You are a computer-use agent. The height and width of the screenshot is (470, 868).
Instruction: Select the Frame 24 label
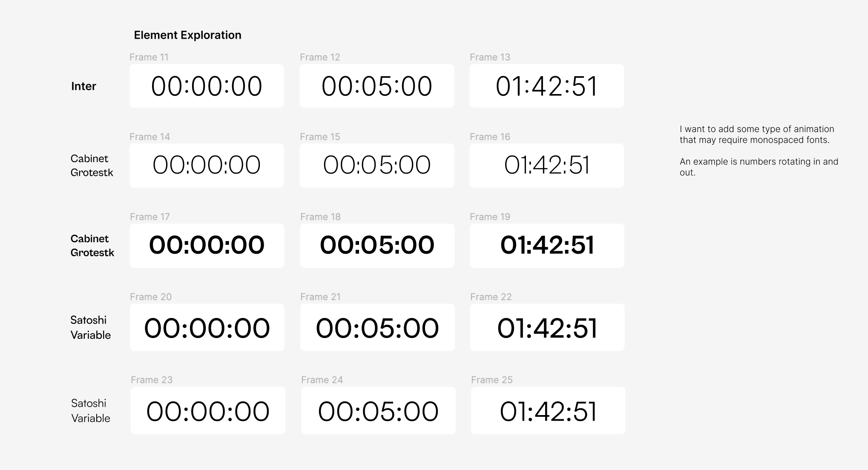322,380
